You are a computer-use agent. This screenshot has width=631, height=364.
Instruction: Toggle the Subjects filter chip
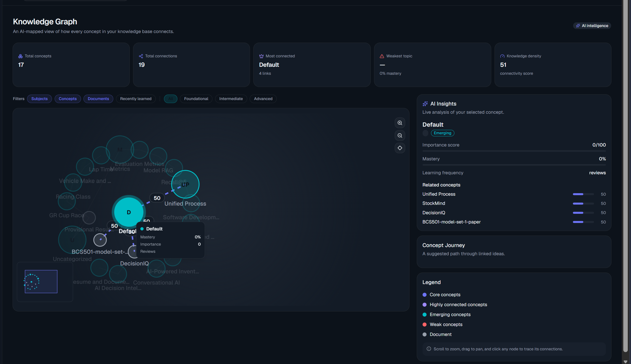[39, 99]
